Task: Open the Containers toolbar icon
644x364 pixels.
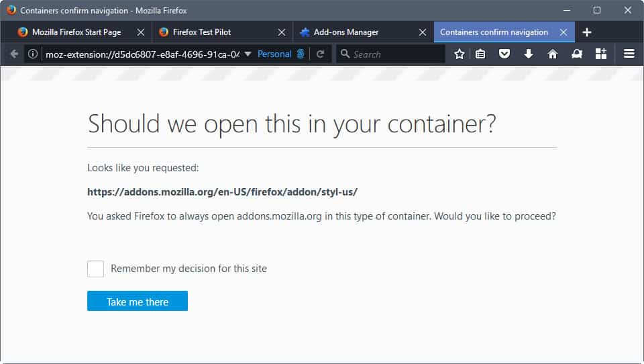Action: point(601,54)
